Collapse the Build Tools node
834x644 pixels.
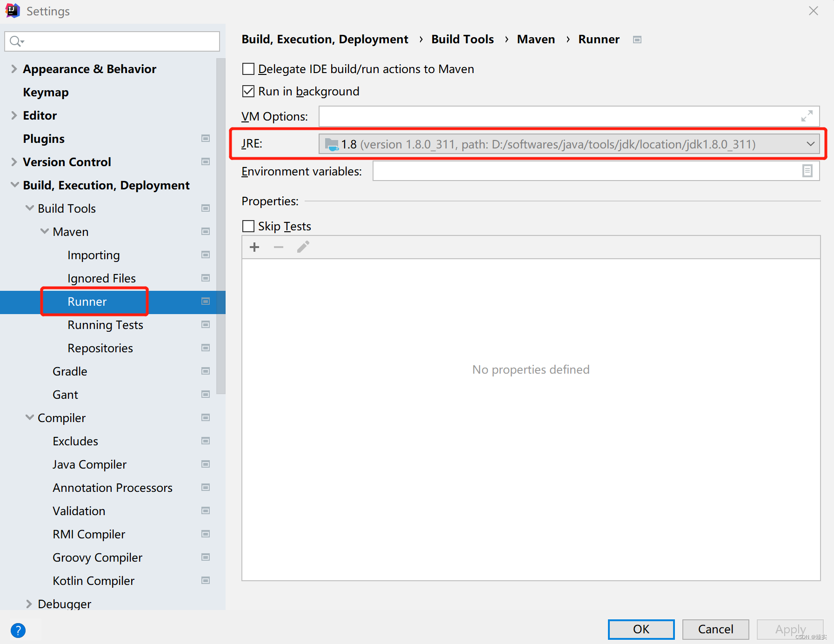(29, 208)
